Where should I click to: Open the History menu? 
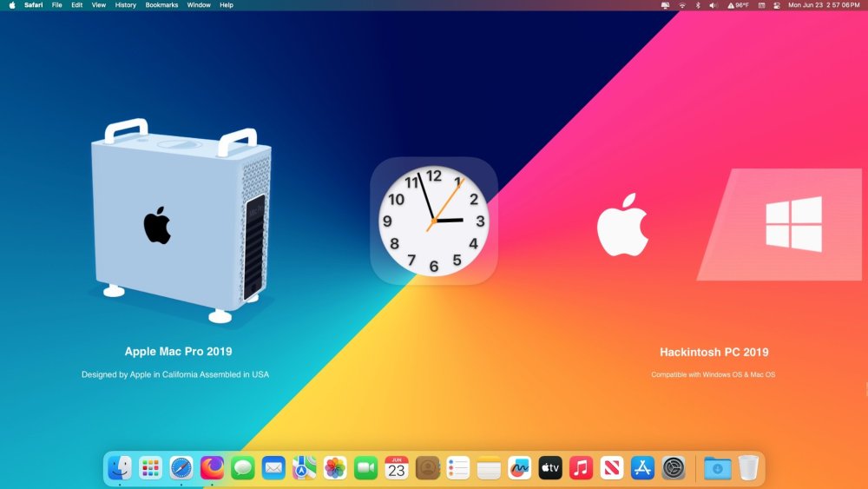pos(125,5)
